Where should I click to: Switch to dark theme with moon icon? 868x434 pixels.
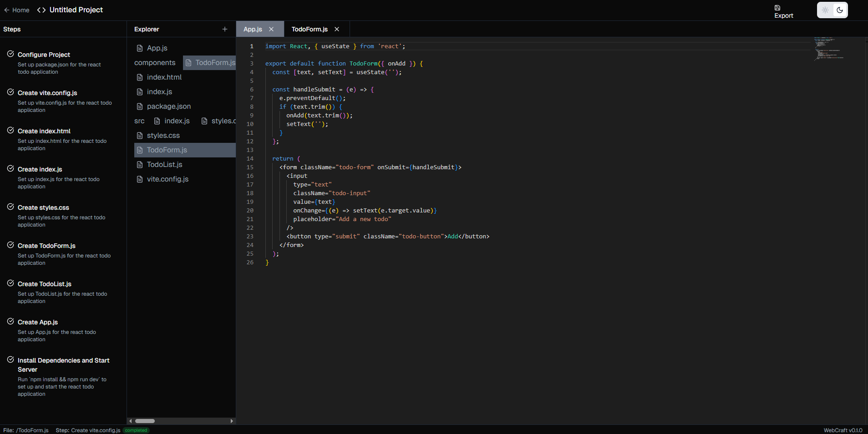coord(840,10)
